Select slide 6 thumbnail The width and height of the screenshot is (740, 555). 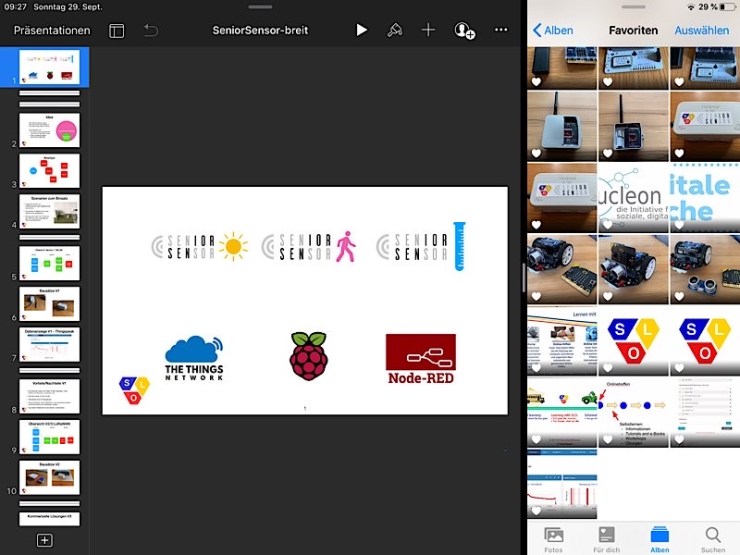pos(50,304)
